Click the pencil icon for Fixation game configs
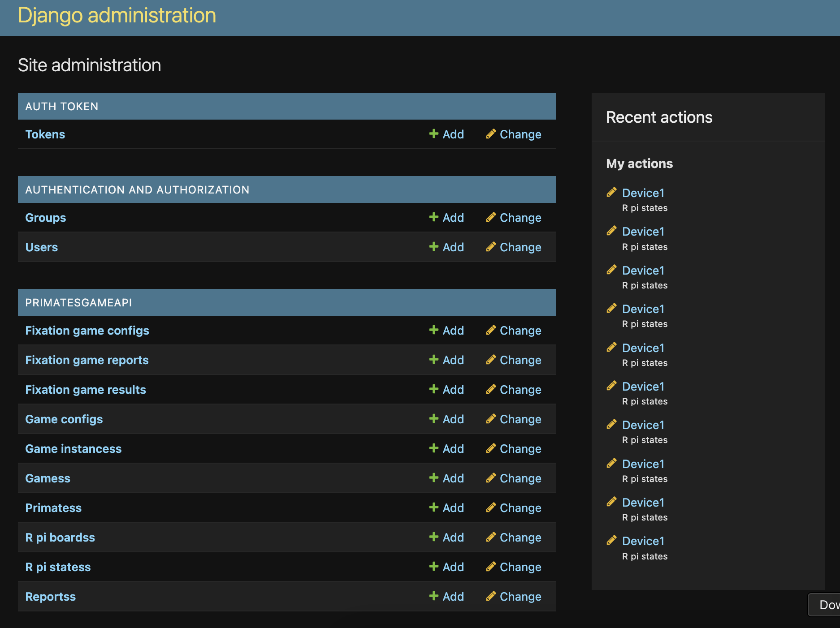 tap(491, 330)
